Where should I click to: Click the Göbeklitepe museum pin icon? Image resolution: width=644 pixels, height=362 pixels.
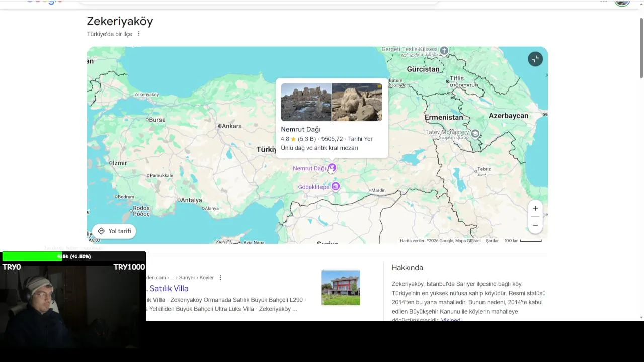[x=336, y=187]
